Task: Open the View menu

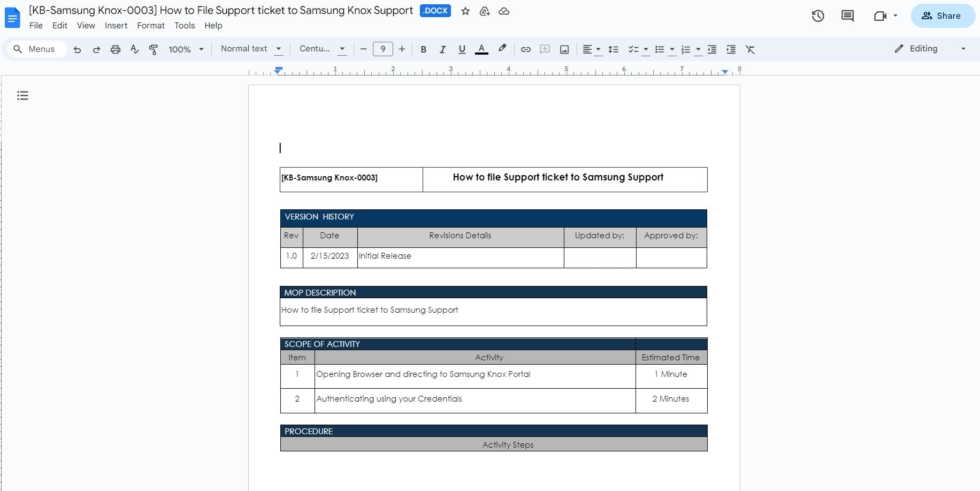Action: point(86,26)
